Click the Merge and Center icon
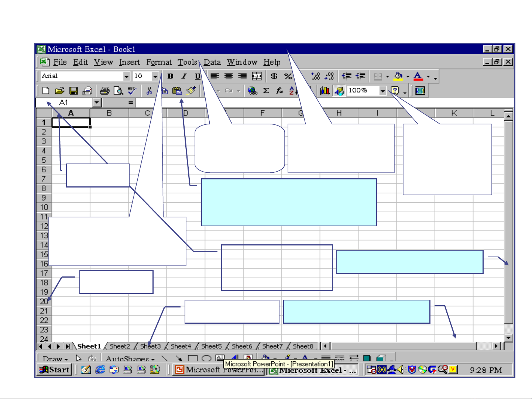This screenshot has width=532, height=399. pyautogui.click(x=257, y=76)
